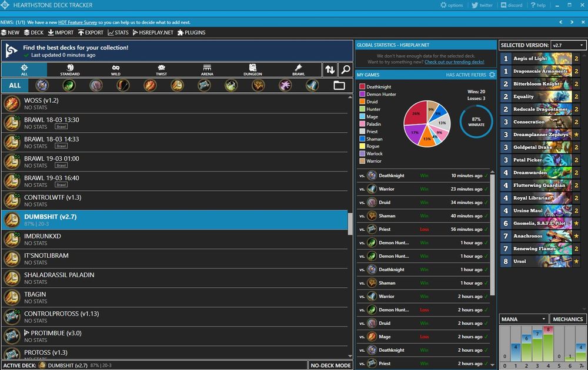Filter decks by Death Knight class icon
Screen dimensions: 588x370
pos(42,85)
